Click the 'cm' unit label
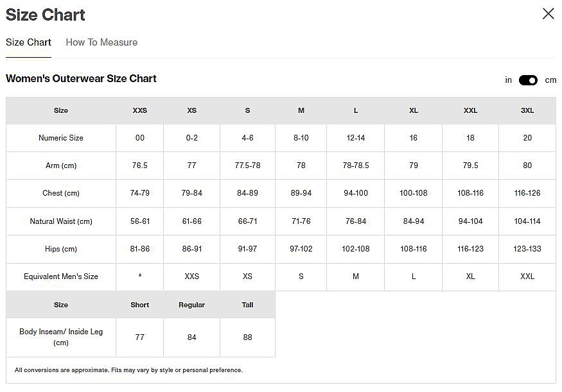The width and height of the screenshot is (562, 392). (x=550, y=80)
